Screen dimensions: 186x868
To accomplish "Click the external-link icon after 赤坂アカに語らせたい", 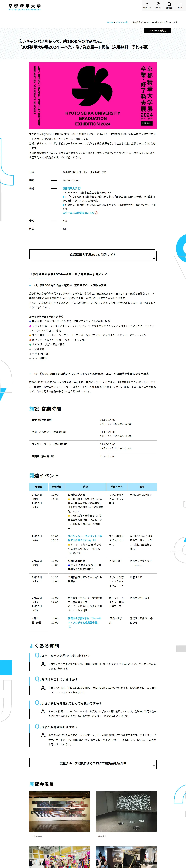I will tap(94, 540).
